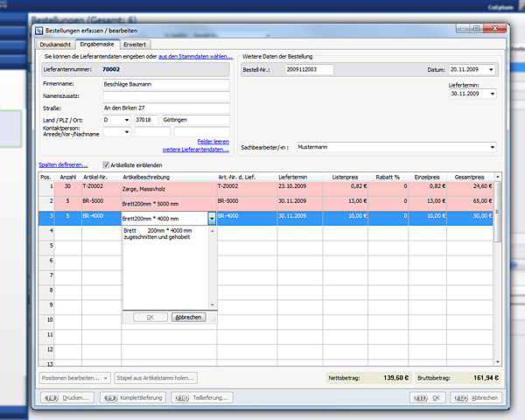The image size is (525, 420).
Task: Click the Rabatt % column header
Action: tap(388, 177)
